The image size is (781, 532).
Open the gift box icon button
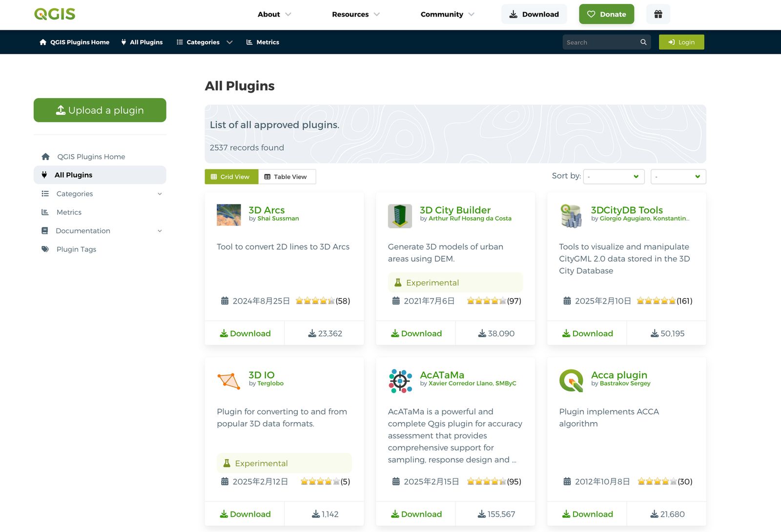(658, 14)
